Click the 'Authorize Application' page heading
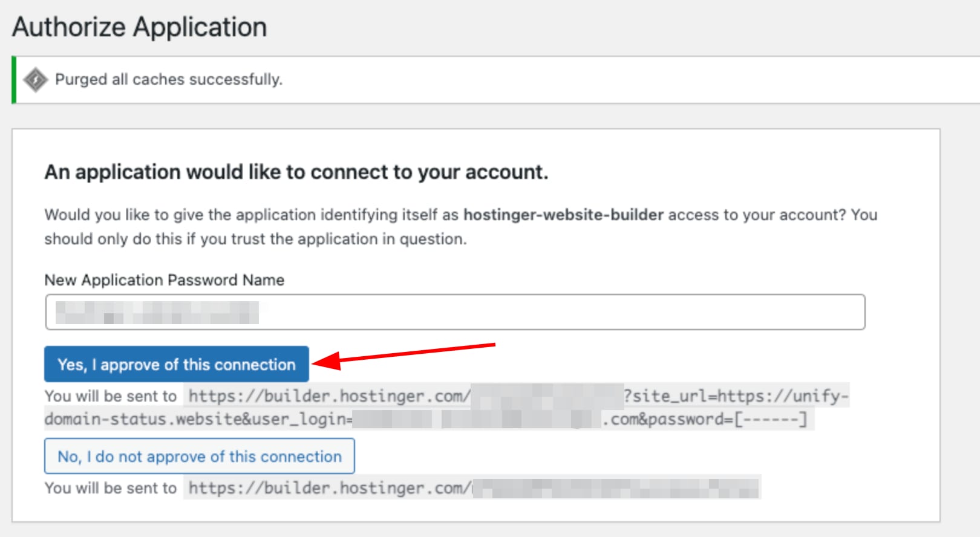Viewport: 980px width, 537px height. pos(140,27)
